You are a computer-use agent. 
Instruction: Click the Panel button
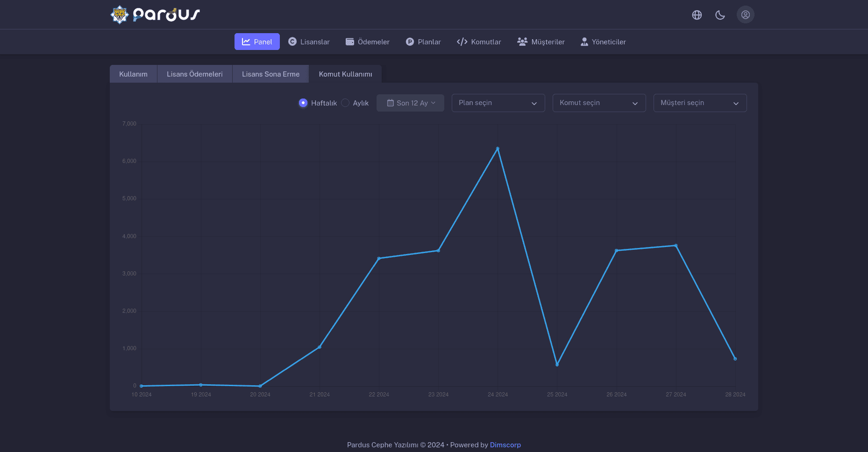257,42
